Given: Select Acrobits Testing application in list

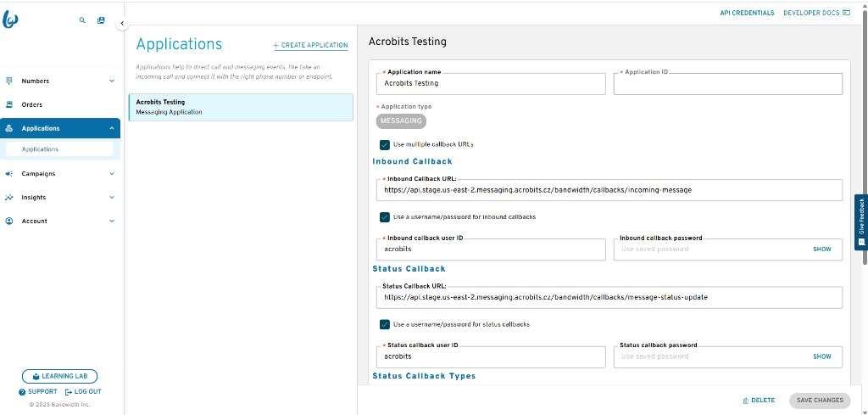Looking at the screenshot, I should click(241, 107).
